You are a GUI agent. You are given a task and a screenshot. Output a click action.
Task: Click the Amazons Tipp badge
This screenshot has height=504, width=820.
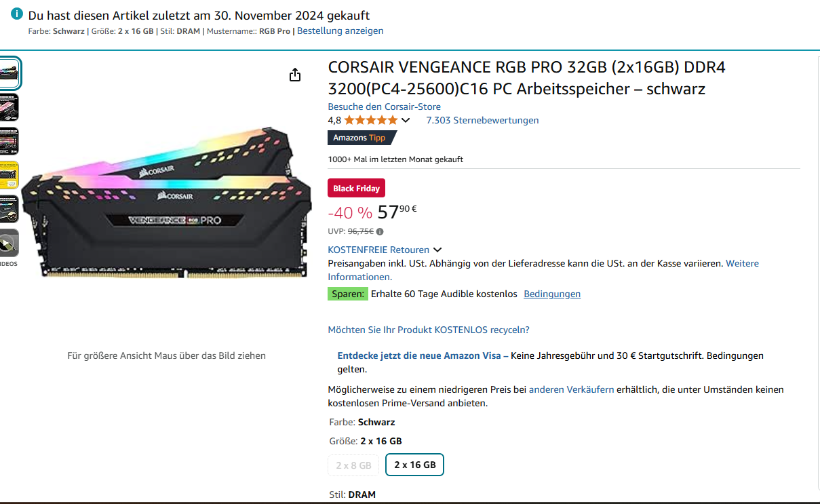362,138
